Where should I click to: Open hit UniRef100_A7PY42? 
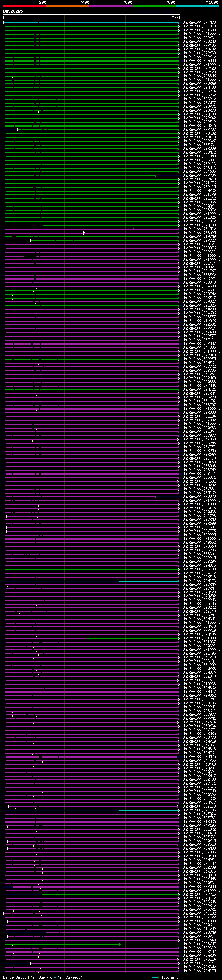(x=199, y=118)
